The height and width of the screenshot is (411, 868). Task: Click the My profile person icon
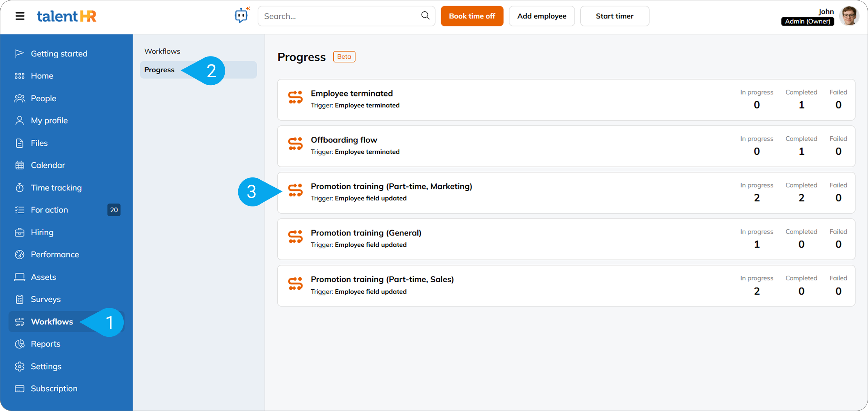[19, 121]
